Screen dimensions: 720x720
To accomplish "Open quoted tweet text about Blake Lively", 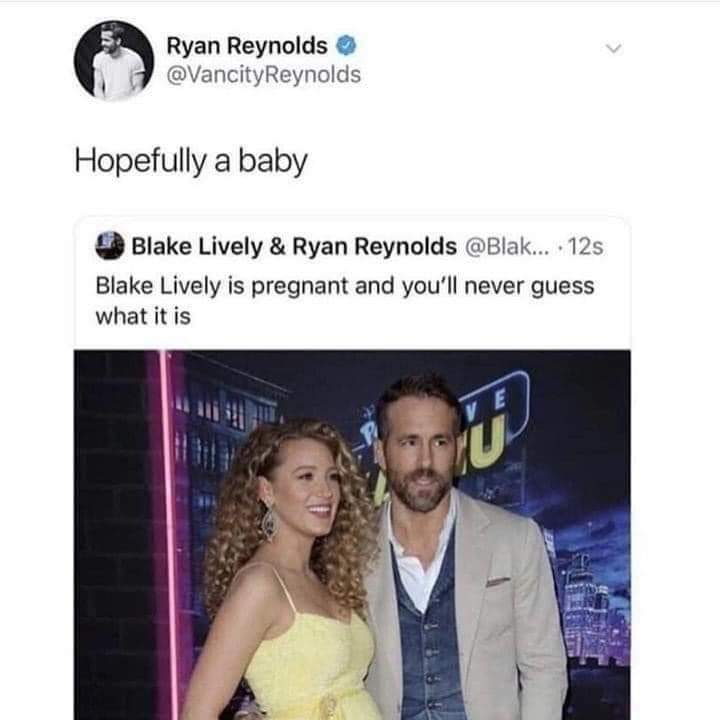I will [344, 300].
